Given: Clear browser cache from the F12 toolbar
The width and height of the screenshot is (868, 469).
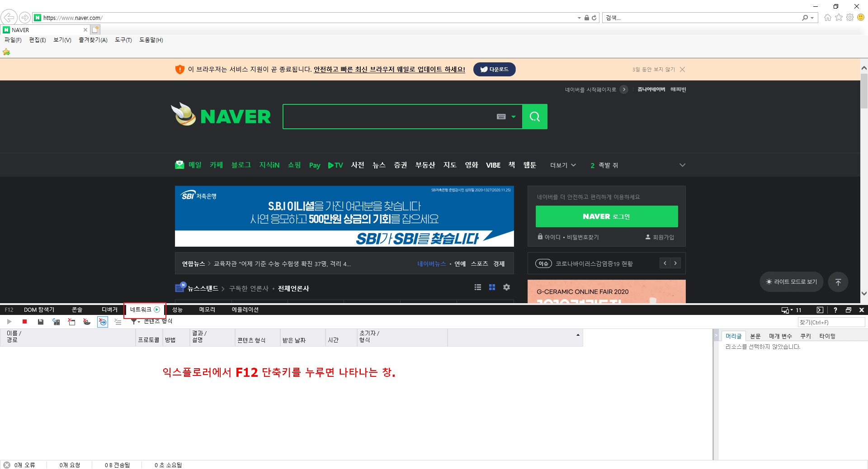Looking at the screenshot, I should (x=71, y=322).
